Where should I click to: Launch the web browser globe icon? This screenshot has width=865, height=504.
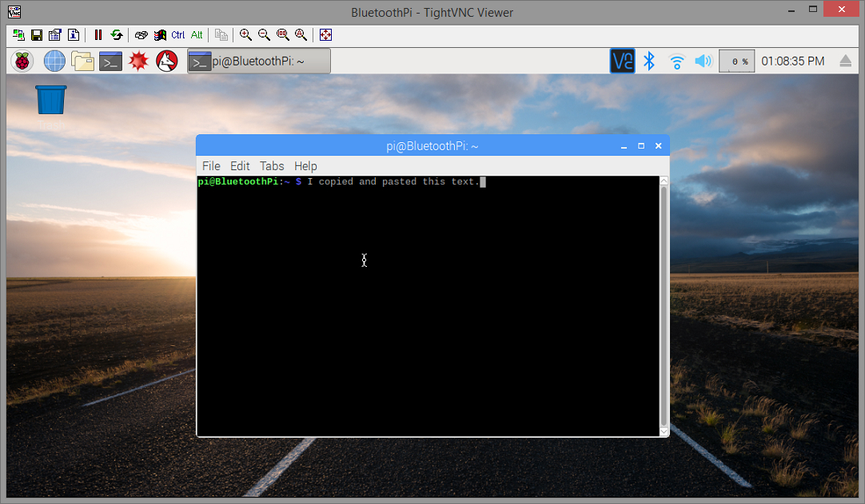tap(54, 61)
